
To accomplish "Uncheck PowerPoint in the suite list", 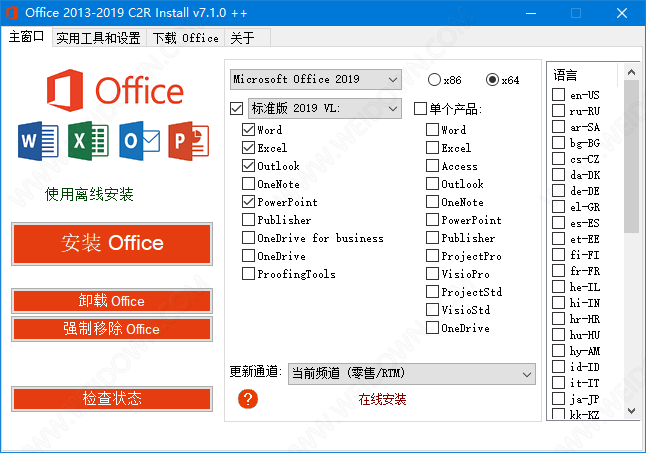I will (248, 202).
